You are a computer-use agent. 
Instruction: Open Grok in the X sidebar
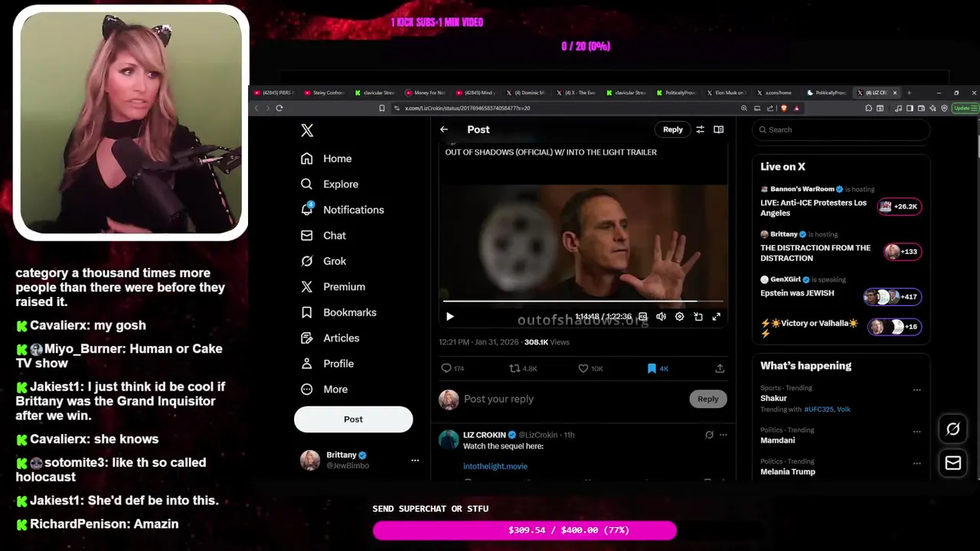[x=323, y=261]
